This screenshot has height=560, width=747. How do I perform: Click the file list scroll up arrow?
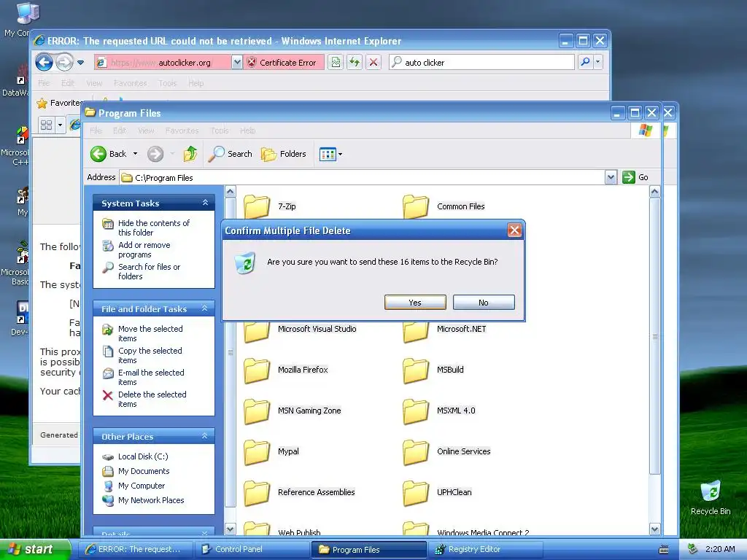[654, 192]
